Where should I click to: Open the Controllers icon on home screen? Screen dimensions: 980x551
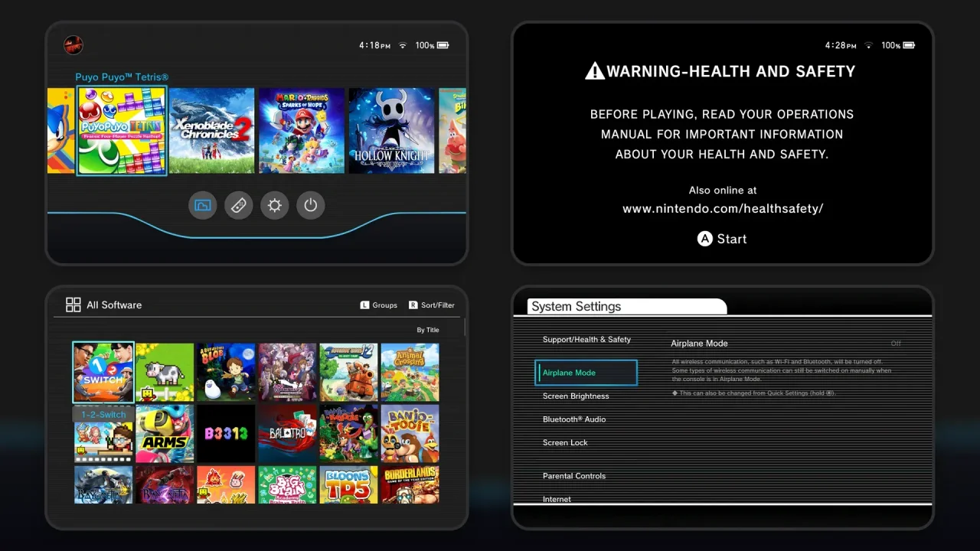239,205
